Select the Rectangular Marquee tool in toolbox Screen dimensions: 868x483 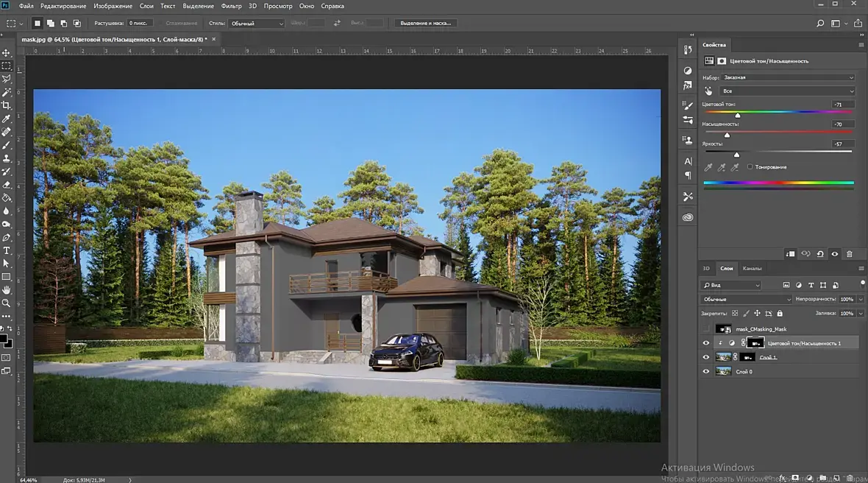(x=7, y=66)
